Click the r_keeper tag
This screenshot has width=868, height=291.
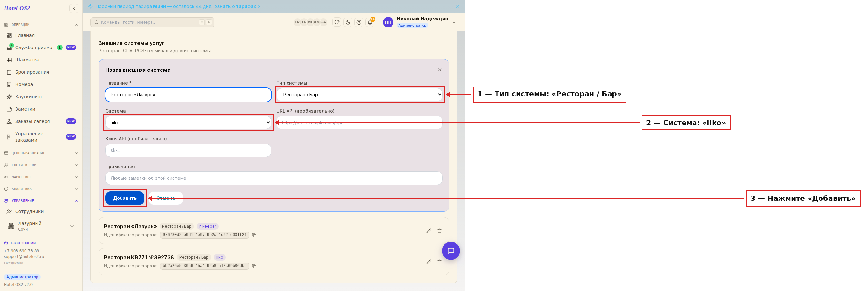click(208, 226)
